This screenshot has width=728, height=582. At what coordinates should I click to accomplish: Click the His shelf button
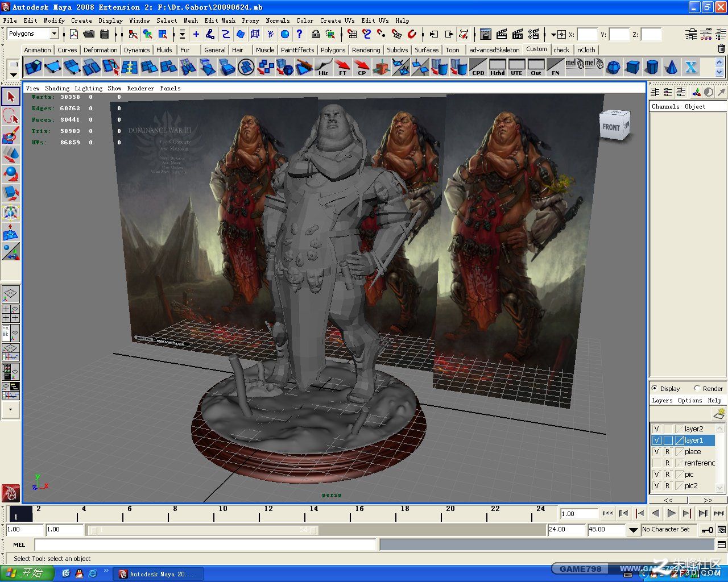point(323,67)
